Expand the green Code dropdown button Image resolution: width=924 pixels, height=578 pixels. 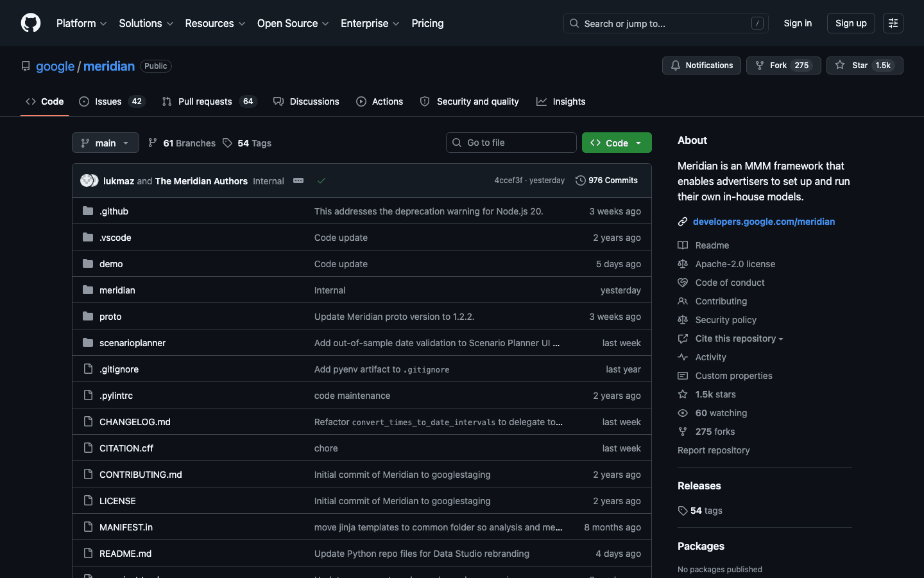click(x=617, y=143)
